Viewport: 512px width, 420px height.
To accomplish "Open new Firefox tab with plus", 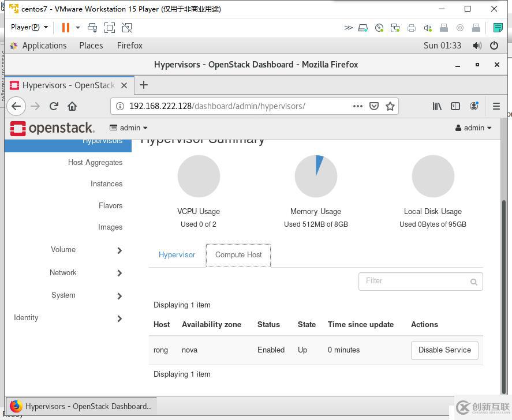I will (144, 85).
